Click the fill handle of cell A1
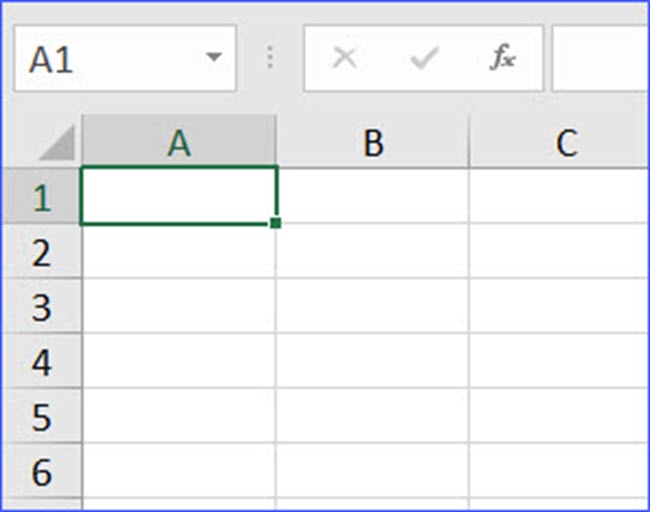Viewport: 650px width, 512px height. click(275, 223)
